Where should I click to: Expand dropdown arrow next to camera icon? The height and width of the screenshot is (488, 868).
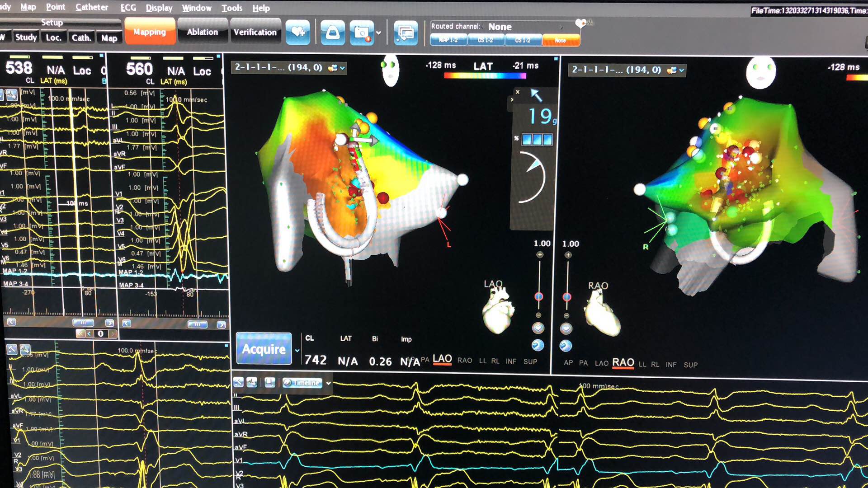(x=379, y=33)
